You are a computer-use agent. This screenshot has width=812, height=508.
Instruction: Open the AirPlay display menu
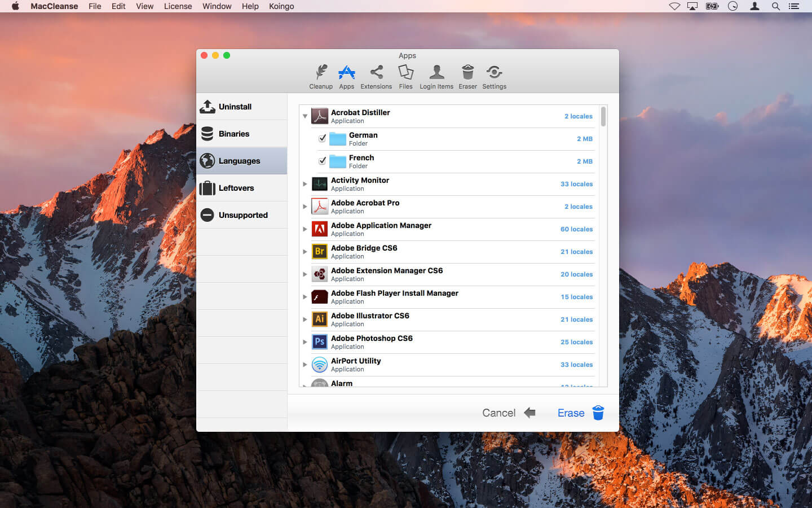point(692,6)
